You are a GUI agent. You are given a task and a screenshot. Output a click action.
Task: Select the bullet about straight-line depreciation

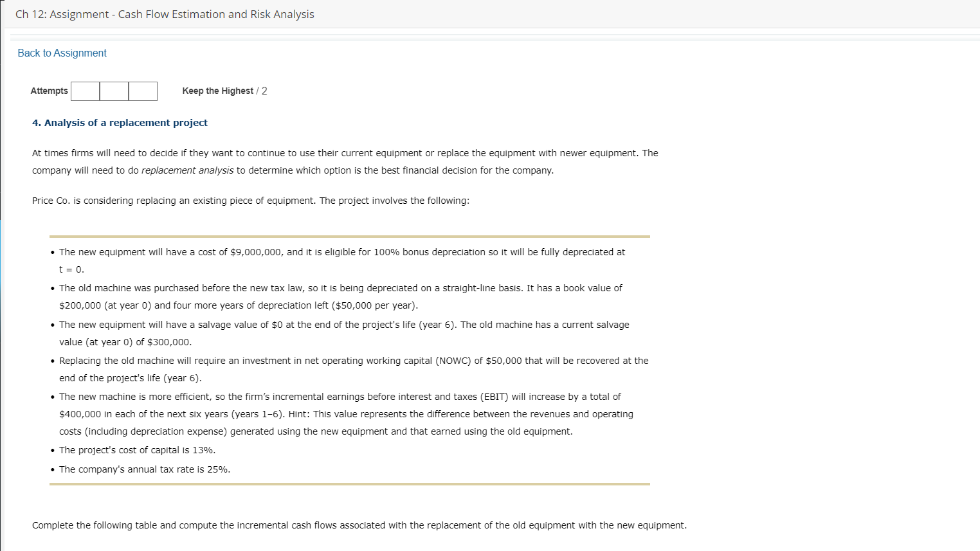[340, 287]
